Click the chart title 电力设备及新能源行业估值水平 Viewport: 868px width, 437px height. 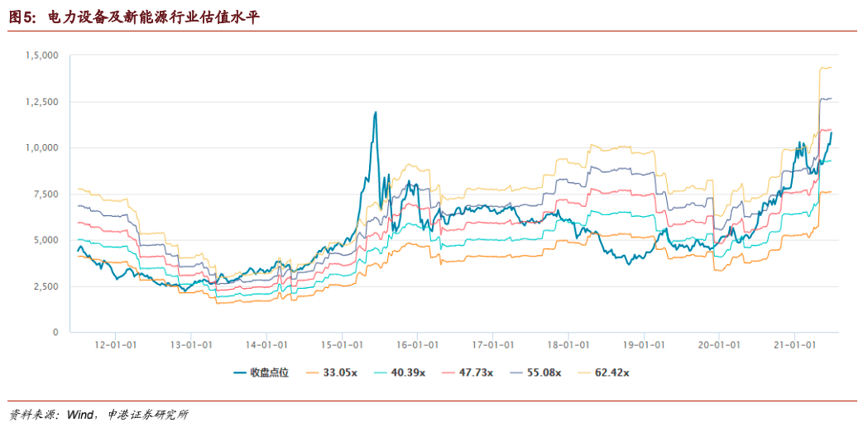[153, 17]
